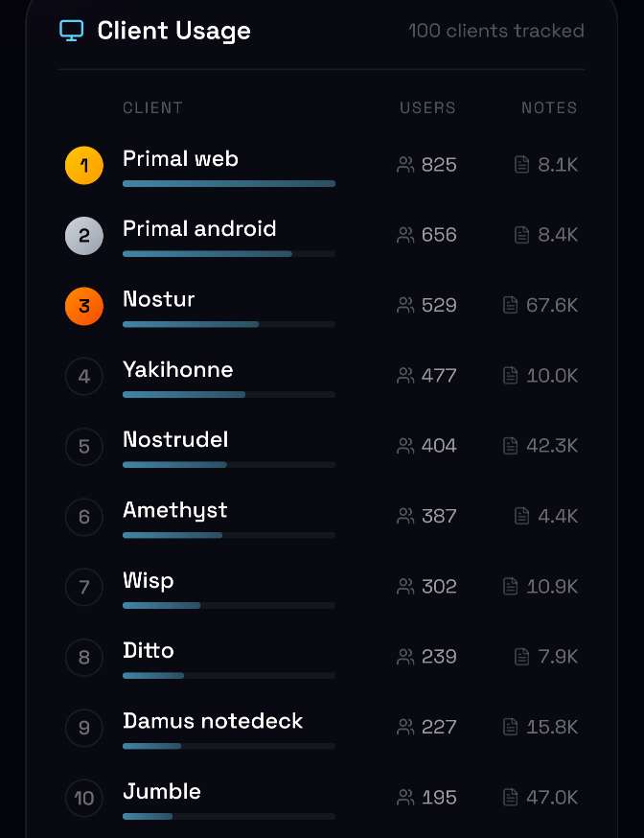This screenshot has width=644, height=838.
Task: Click the users icon next to 825
Action: [x=405, y=165]
